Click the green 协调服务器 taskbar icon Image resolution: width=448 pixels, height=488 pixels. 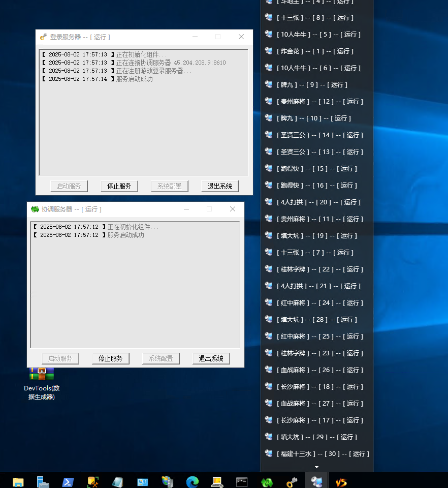[267, 482]
